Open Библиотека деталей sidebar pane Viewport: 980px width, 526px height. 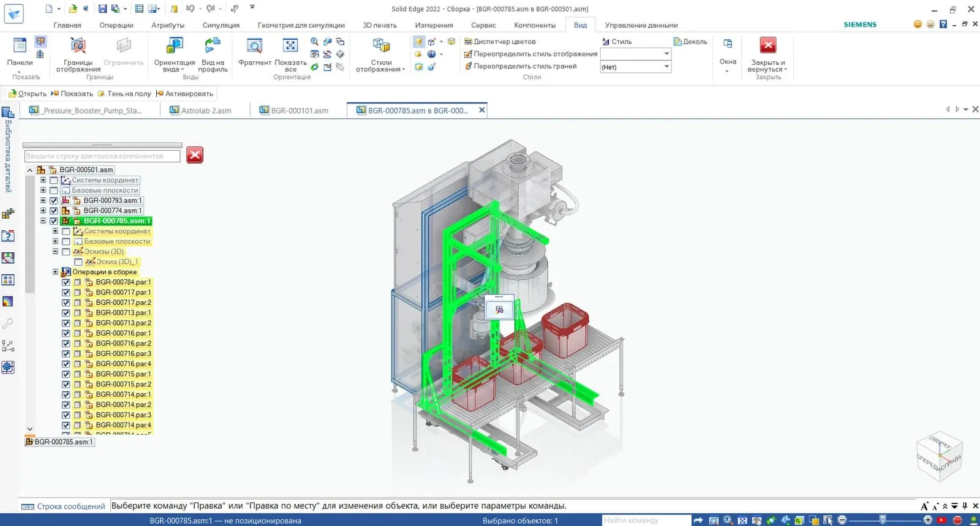point(8,150)
